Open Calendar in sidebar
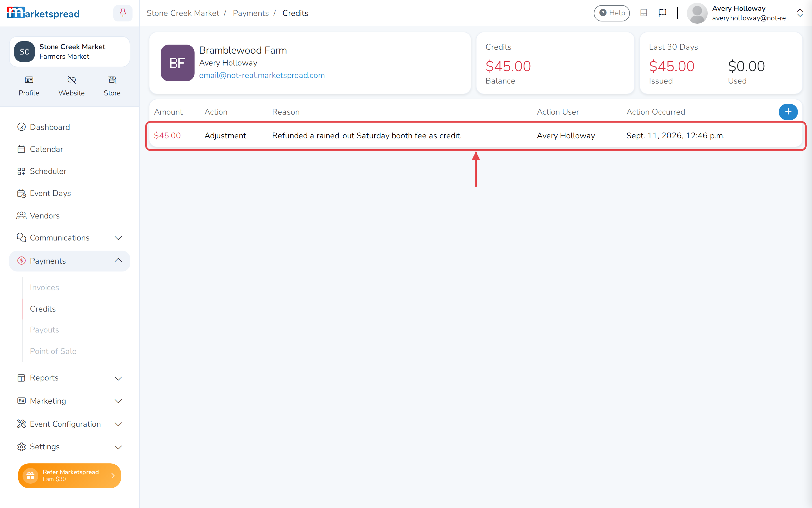 click(x=69, y=149)
